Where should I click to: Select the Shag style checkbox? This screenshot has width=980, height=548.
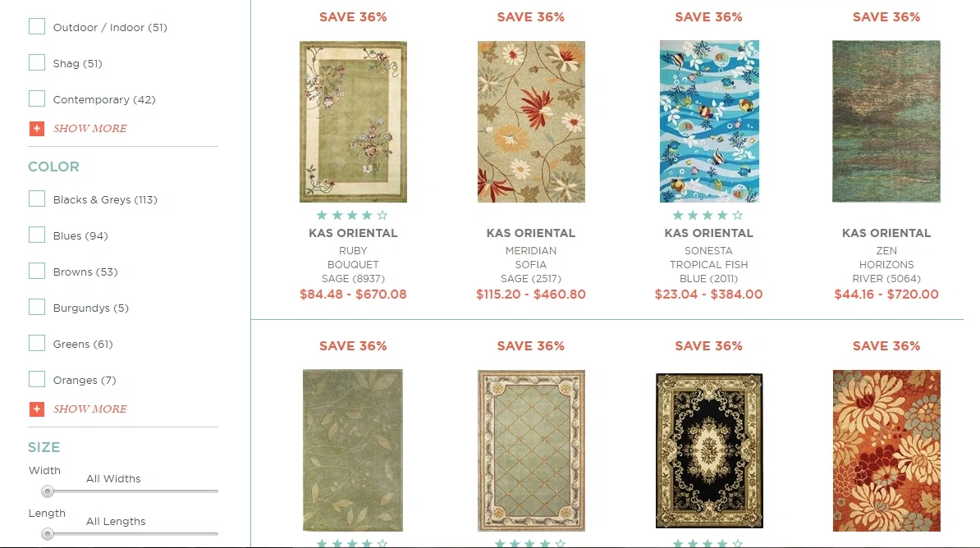pyautogui.click(x=37, y=62)
